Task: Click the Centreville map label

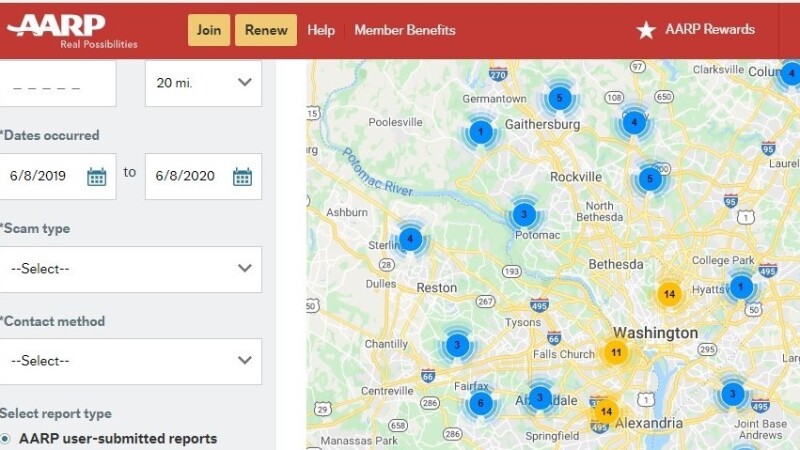Action: pos(387,391)
